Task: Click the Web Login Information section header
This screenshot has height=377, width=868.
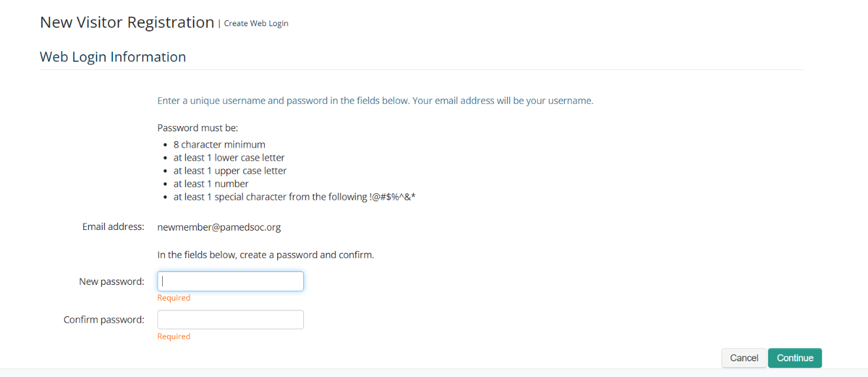Action: tap(113, 57)
